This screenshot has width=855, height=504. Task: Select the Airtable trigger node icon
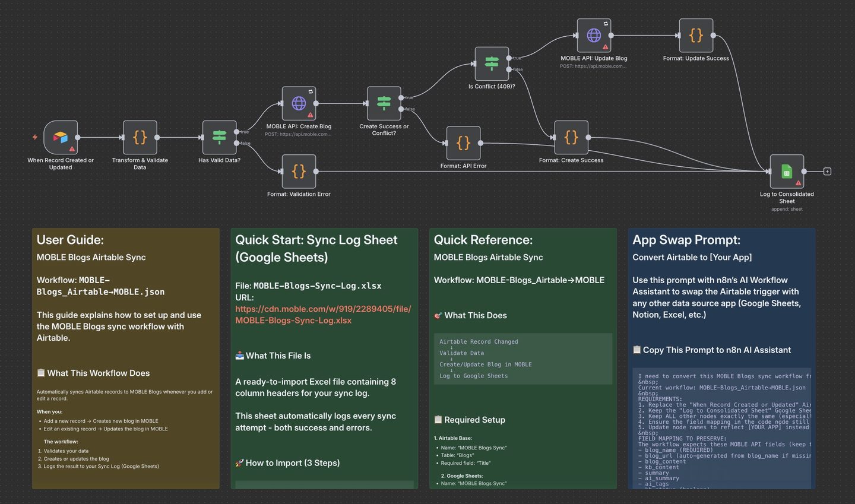coord(61,137)
